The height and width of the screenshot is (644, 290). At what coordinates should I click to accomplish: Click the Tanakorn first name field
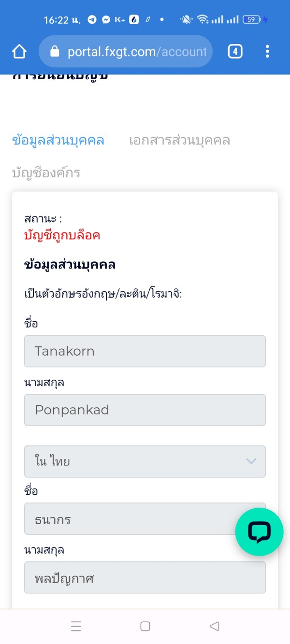point(145,351)
